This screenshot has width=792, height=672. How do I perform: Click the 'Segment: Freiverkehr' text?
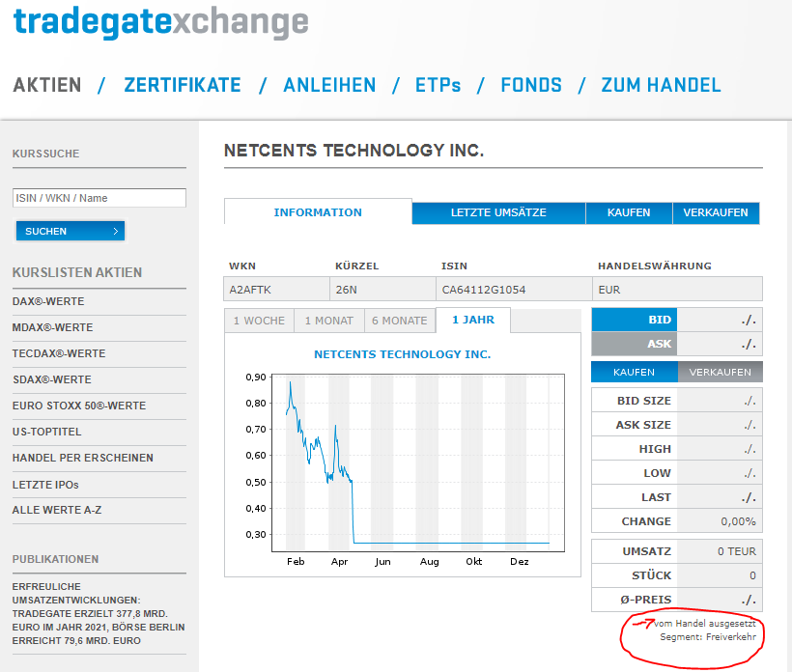[x=708, y=637]
